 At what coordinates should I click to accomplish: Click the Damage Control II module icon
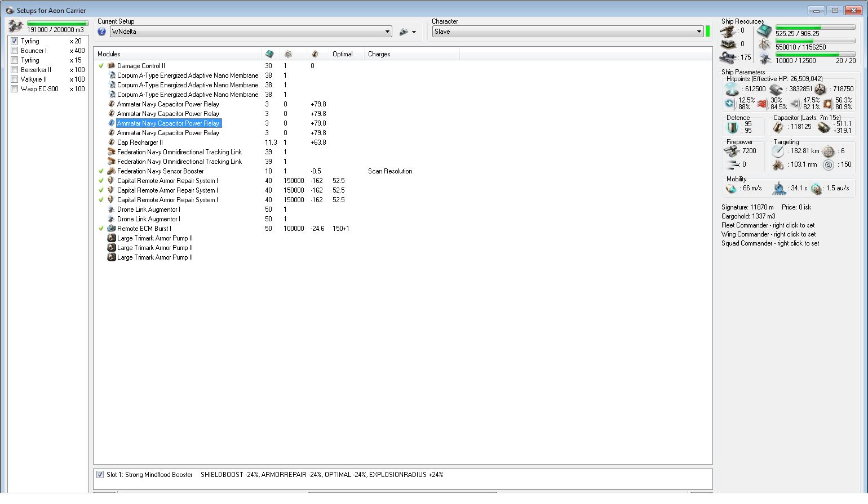click(112, 66)
